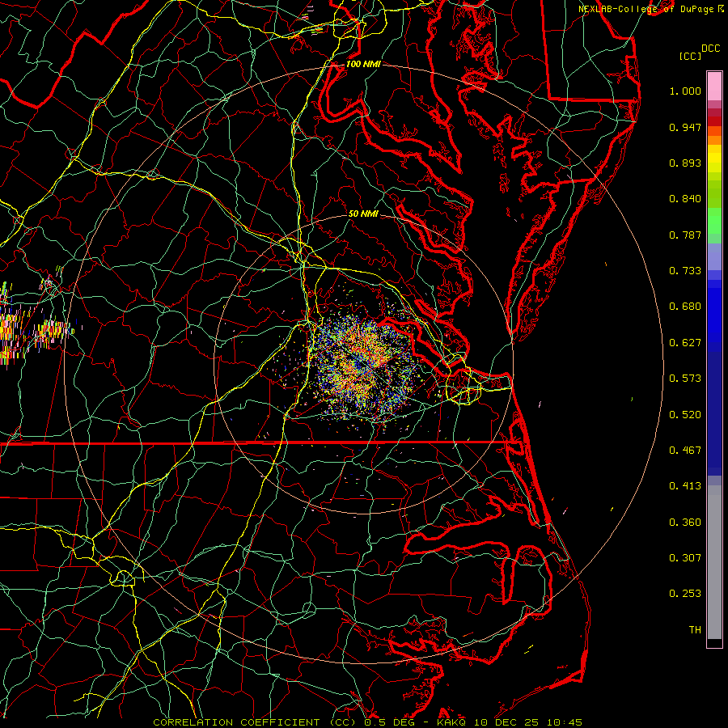Select the 1.000 scale value
Screen dimensions: 728x728
(x=685, y=91)
